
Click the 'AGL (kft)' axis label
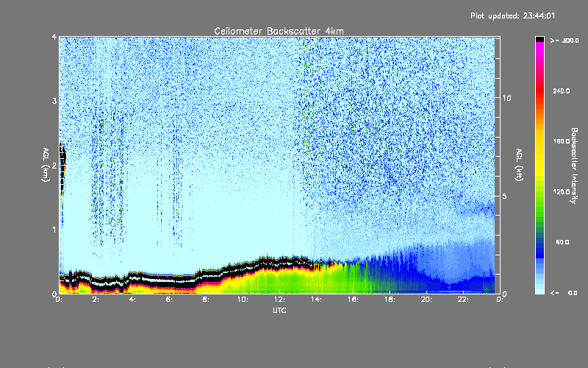pyautogui.click(x=519, y=165)
